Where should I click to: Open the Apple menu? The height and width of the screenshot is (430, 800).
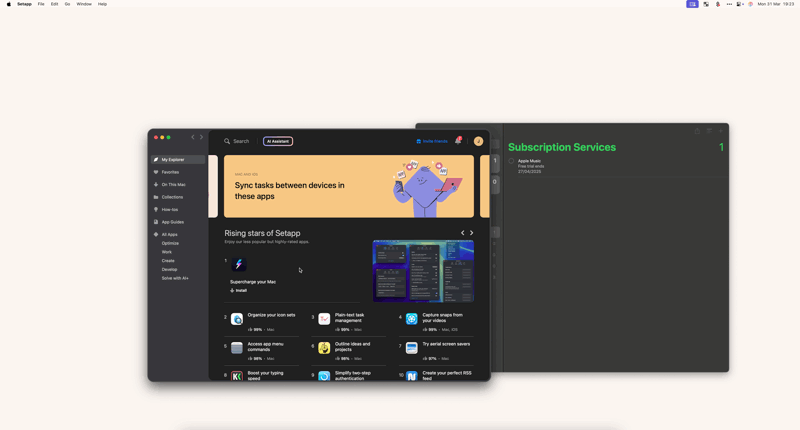click(x=9, y=4)
